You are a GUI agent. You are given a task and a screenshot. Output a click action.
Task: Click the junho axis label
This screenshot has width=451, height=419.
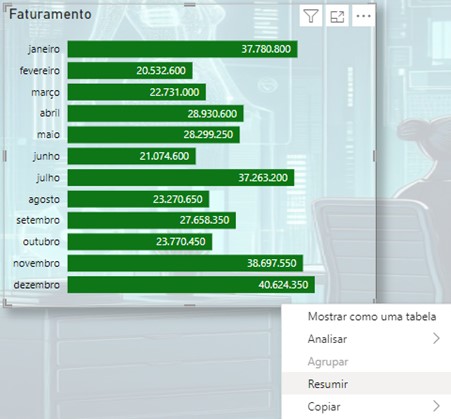click(x=47, y=156)
